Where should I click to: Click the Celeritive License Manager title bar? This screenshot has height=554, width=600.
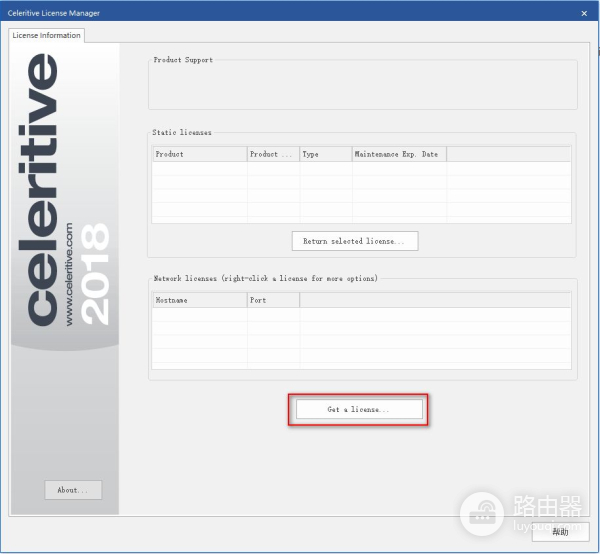click(250, 12)
